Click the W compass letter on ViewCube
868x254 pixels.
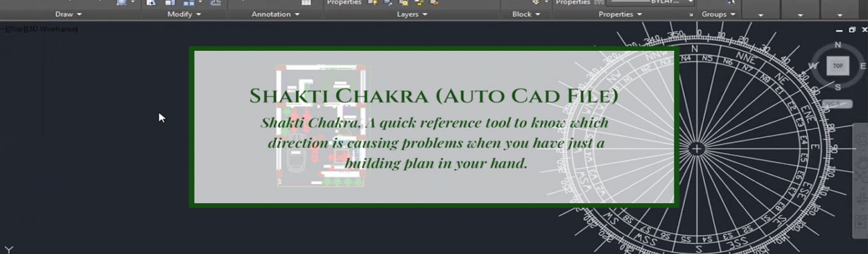pyautogui.click(x=813, y=66)
